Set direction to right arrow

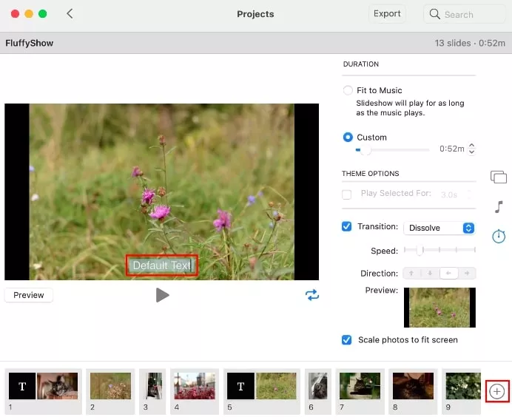pos(467,273)
